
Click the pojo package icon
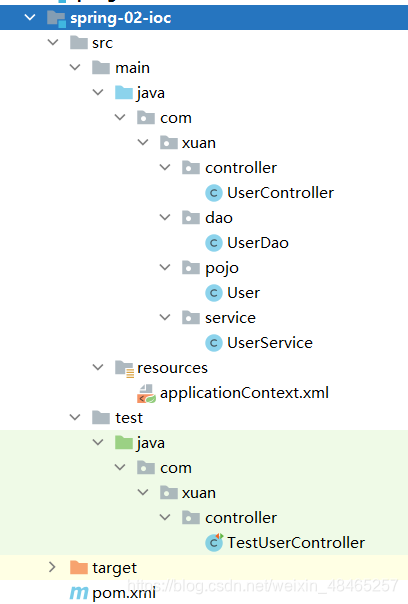click(x=191, y=267)
